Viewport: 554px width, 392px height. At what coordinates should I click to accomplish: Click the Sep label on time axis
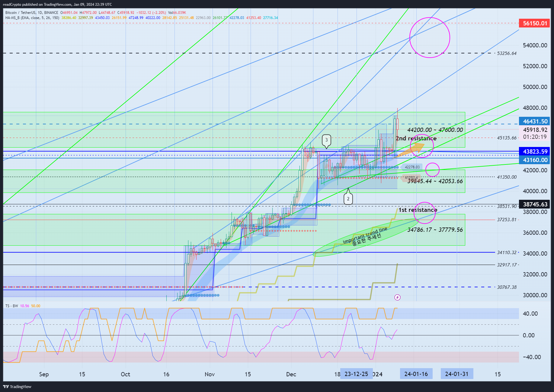[44, 374]
